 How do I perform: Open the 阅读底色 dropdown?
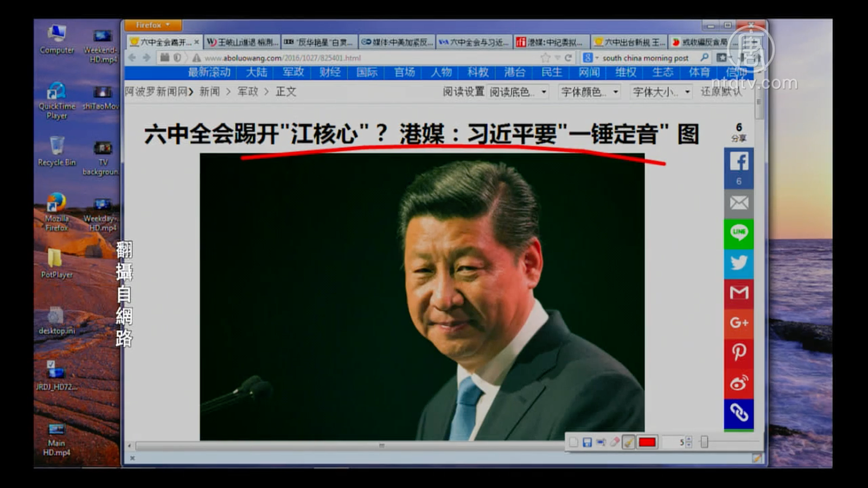coord(518,92)
